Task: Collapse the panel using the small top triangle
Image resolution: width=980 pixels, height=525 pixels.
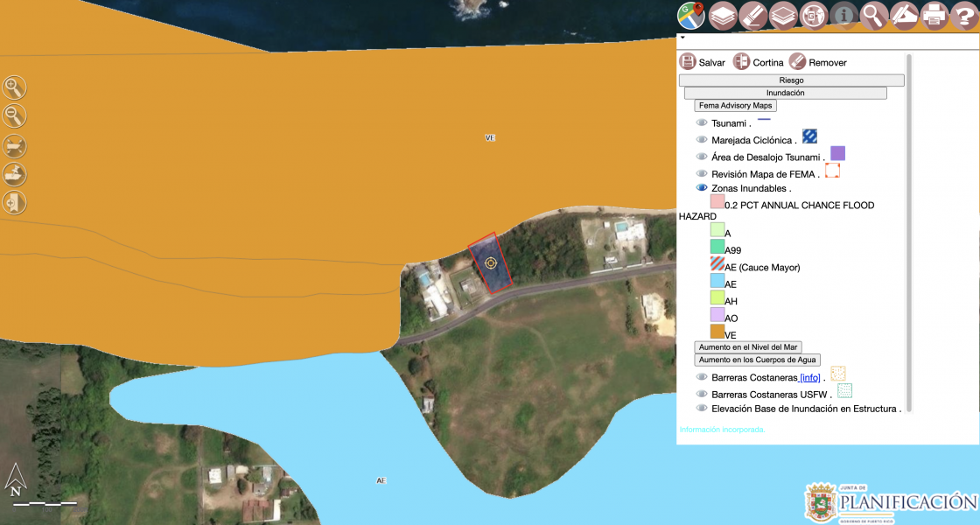Action: (682, 38)
